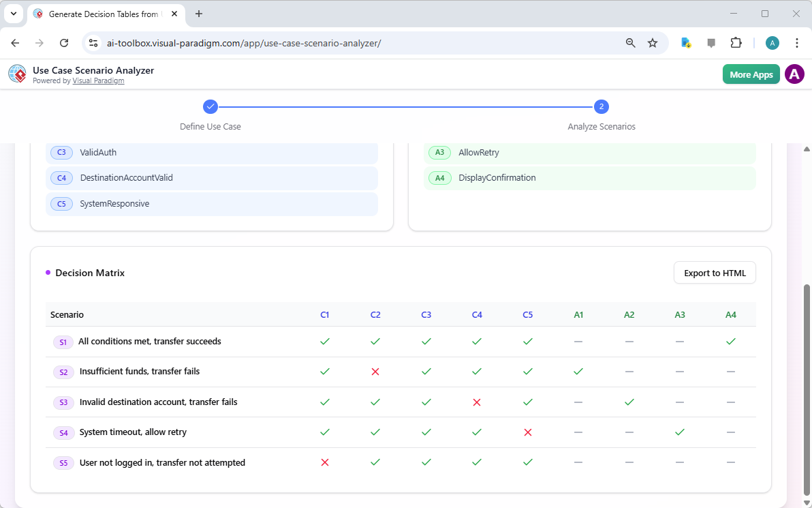
Task: Select the A4 DisplayConfirmation action badge
Action: (439, 177)
